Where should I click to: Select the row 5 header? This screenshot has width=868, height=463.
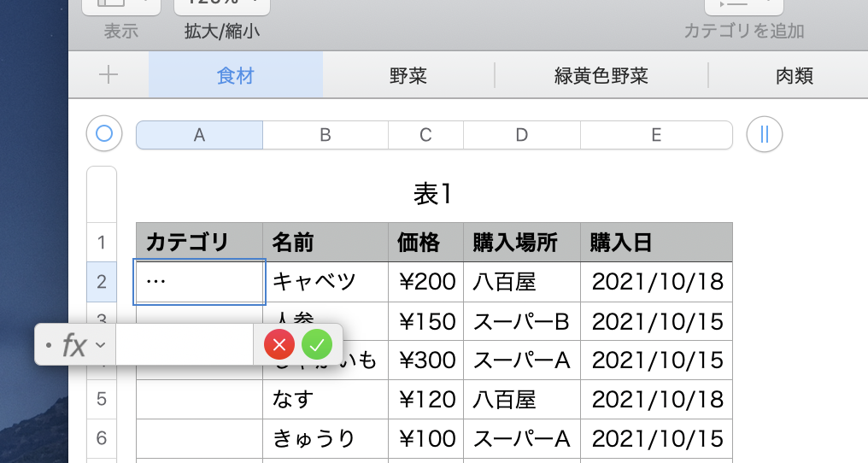pos(102,399)
